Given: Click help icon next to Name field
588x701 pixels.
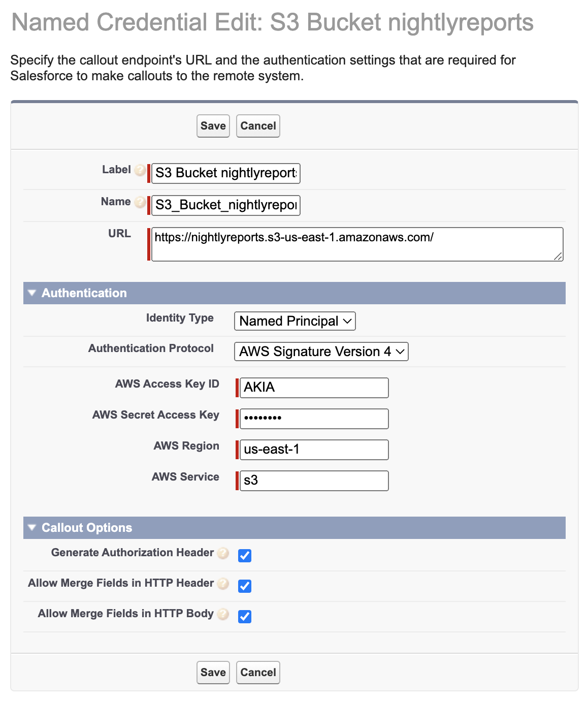Looking at the screenshot, I should pyautogui.click(x=140, y=202).
